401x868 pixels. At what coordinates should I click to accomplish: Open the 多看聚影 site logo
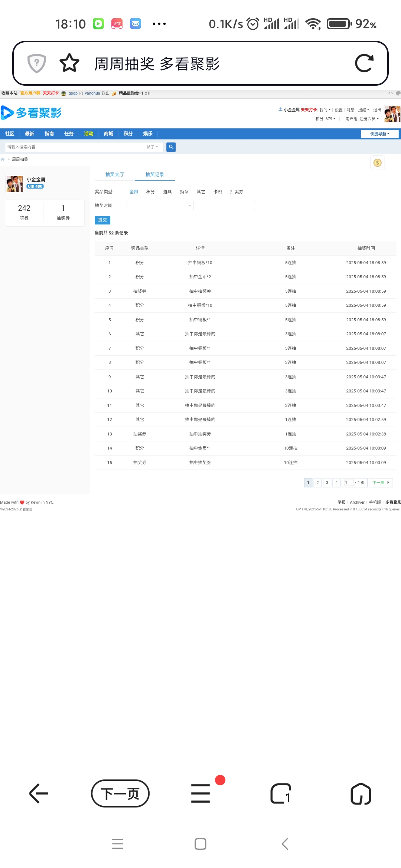(31, 113)
